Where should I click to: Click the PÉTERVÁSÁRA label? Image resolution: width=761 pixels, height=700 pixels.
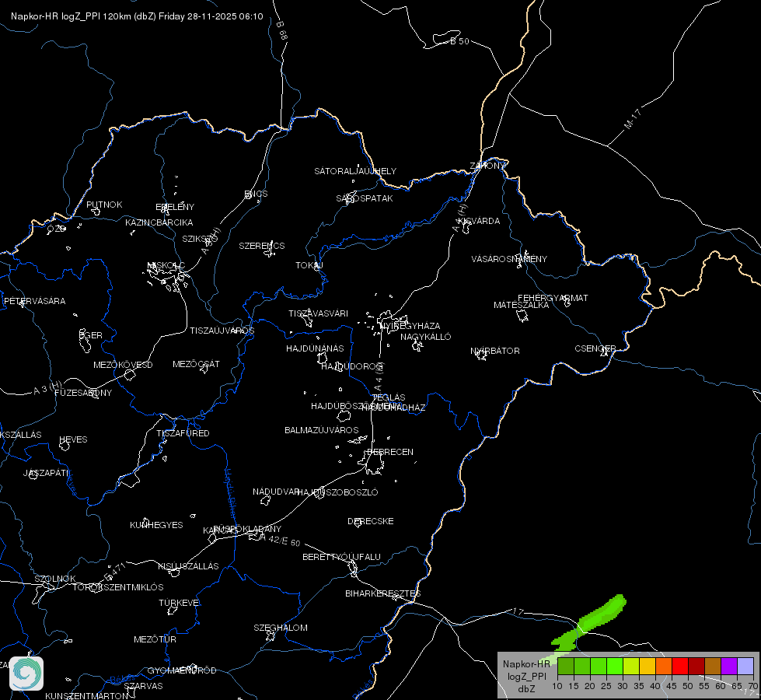(34, 301)
